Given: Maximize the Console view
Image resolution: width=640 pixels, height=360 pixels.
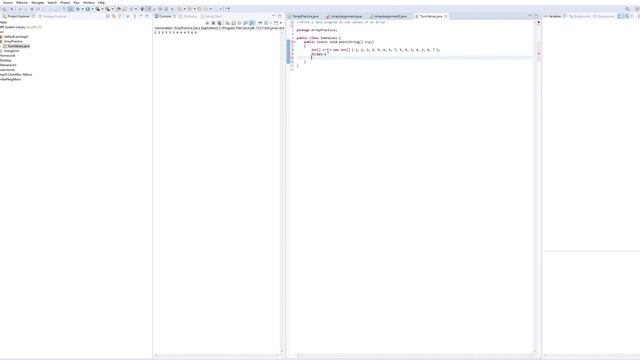Looking at the screenshot, I should point(280,16).
